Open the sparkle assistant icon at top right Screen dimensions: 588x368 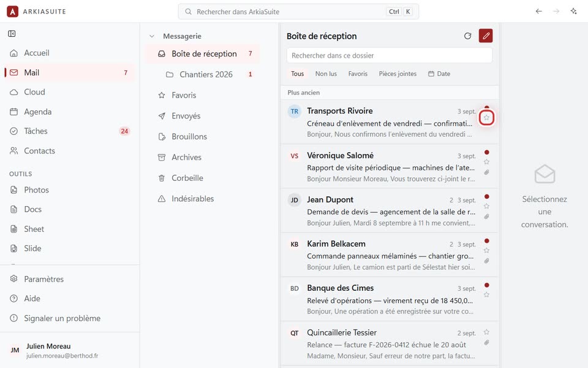point(573,11)
